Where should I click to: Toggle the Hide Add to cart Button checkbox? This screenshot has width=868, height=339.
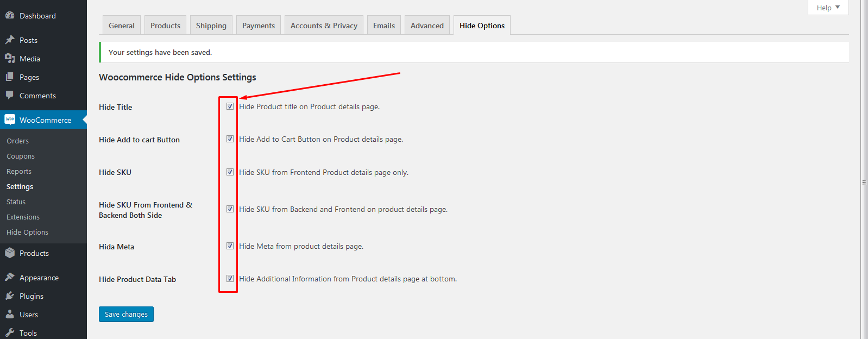pos(230,139)
